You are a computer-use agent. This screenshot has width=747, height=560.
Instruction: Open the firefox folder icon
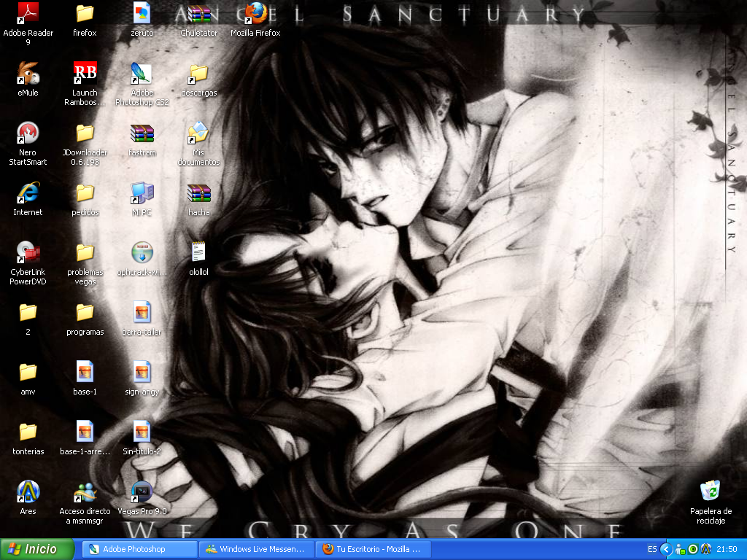[85, 14]
